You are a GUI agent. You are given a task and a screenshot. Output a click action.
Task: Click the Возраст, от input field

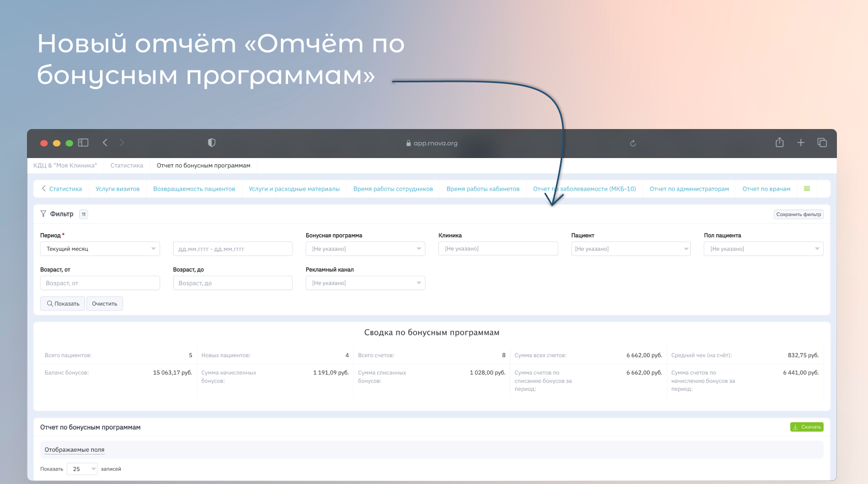(100, 283)
